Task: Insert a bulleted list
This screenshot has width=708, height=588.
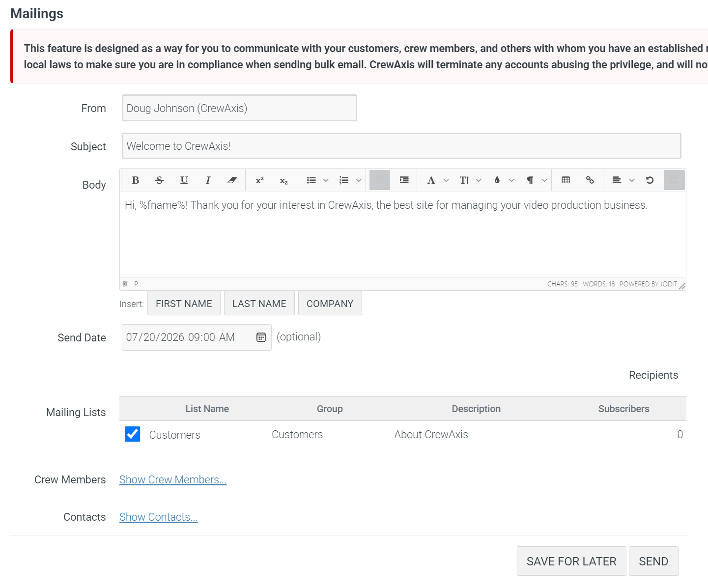Action: click(x=311, y=180)
